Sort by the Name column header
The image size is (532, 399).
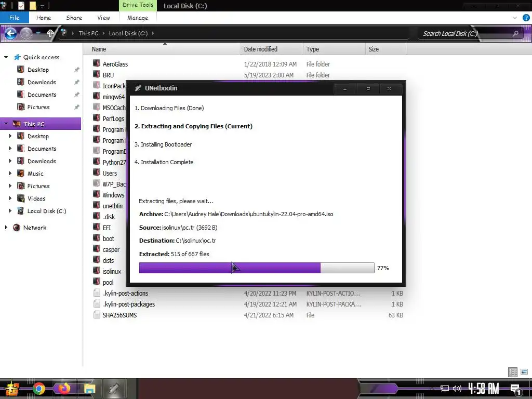click(x=162, y=49)
